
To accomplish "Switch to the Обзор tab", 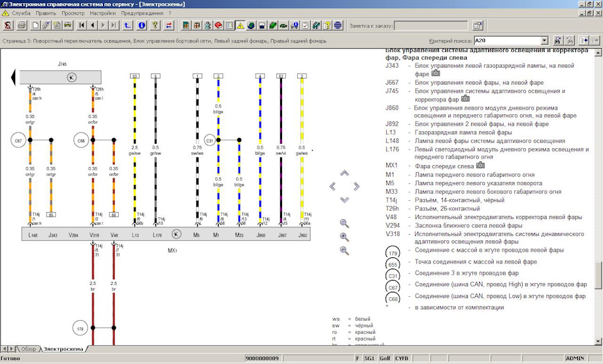I will coord(28,349).
